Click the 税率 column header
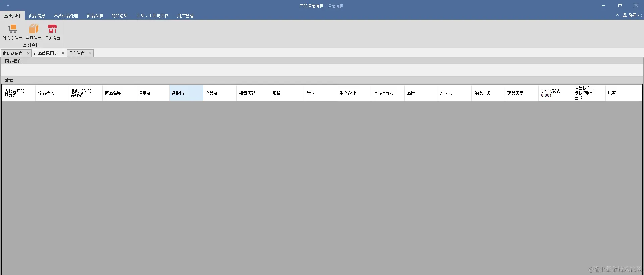 [x=622, y=93]
